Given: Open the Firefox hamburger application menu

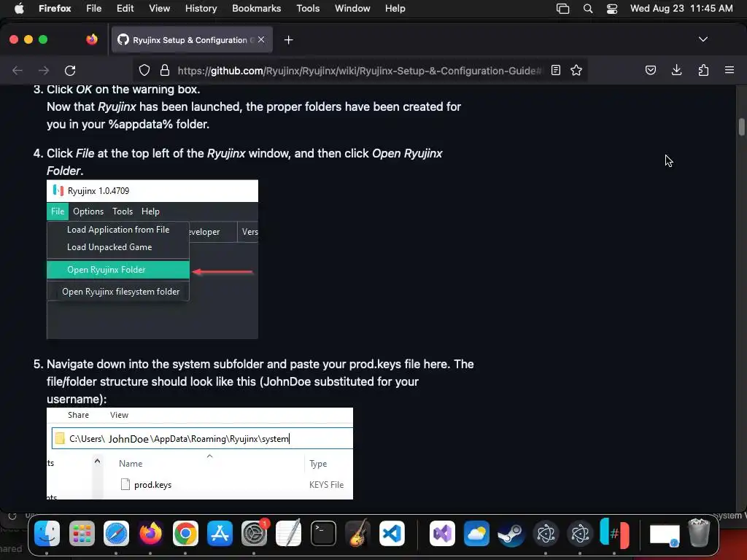Looking at the screenshot, I should click(729, 71).
